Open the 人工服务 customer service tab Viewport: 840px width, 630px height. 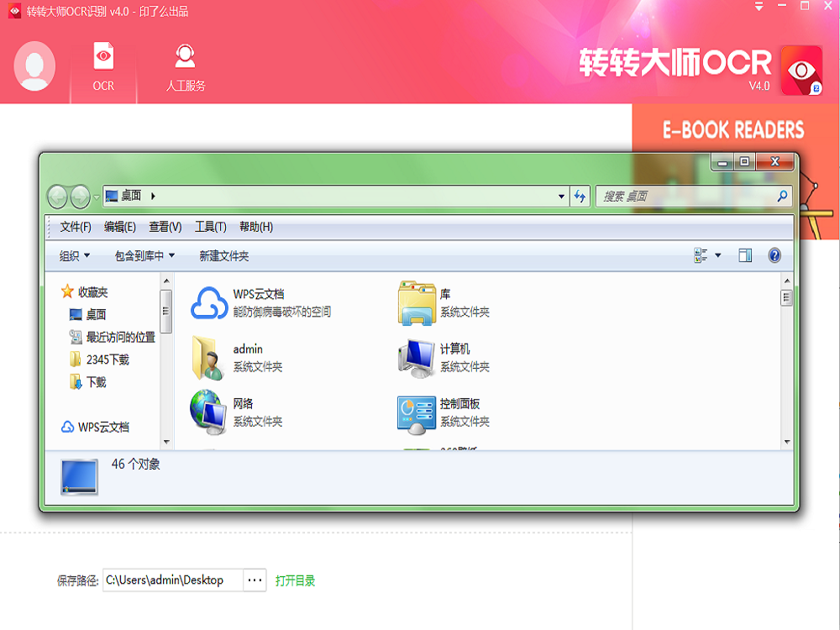[x=186, y=67]
